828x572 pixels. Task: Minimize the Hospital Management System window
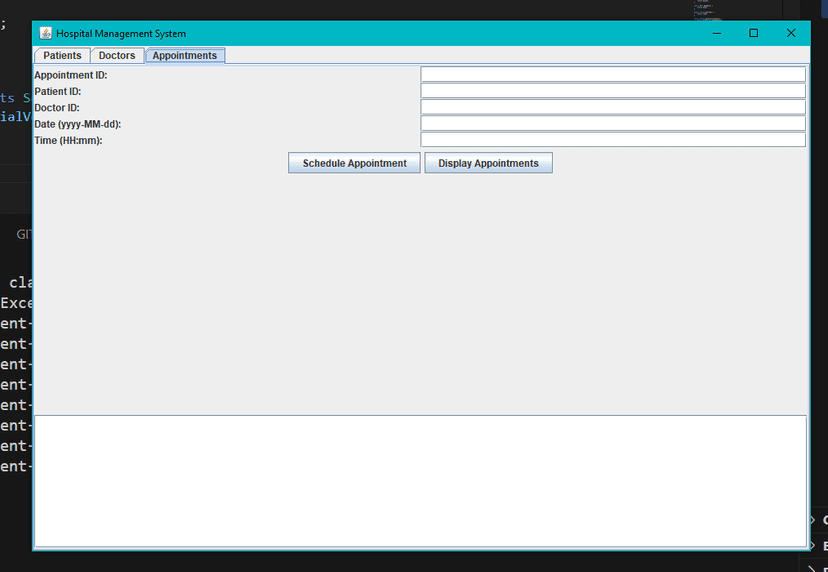717,33
